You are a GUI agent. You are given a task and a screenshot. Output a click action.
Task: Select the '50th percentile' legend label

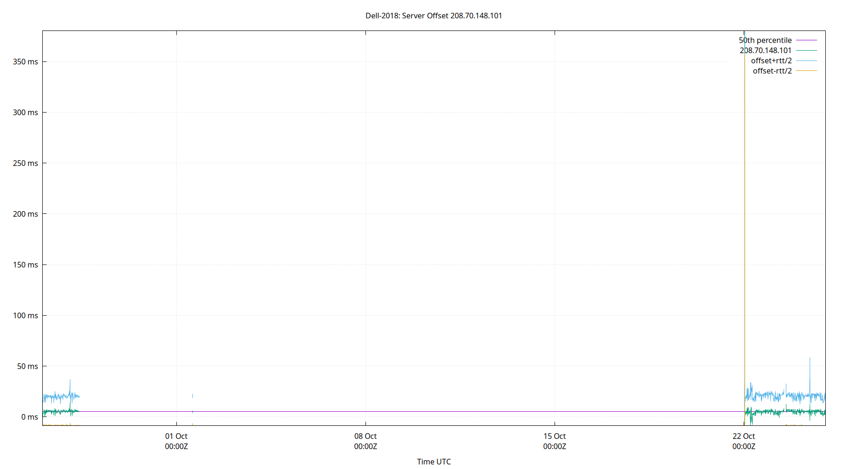tap(765, 40)
